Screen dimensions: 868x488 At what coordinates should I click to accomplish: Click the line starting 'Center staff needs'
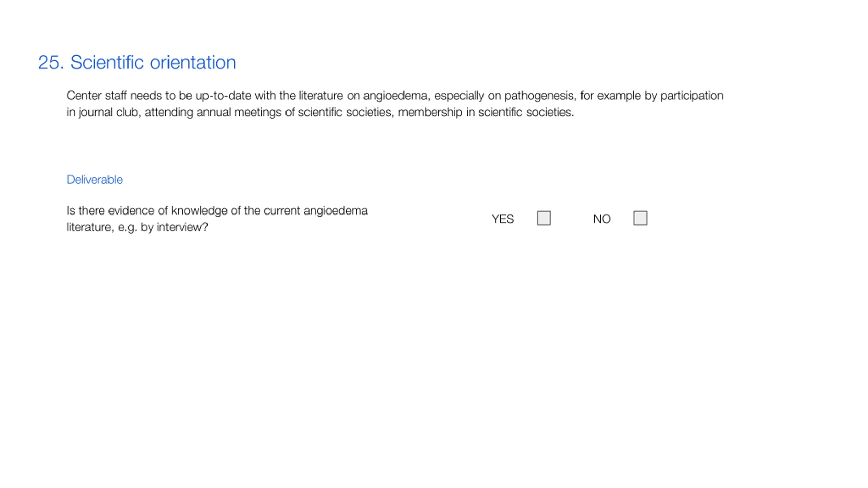click(395, 96)
